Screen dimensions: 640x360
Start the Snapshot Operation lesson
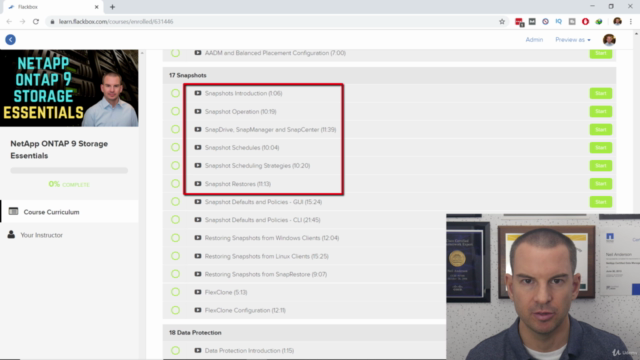(x=600, y=111)
